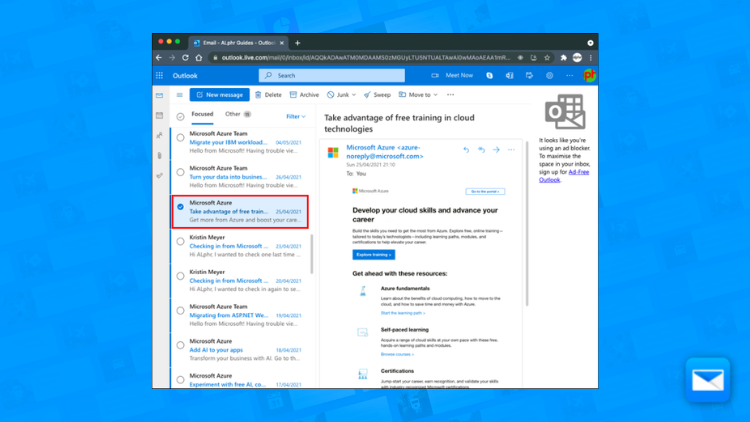Open People from the sidebar

160,135
